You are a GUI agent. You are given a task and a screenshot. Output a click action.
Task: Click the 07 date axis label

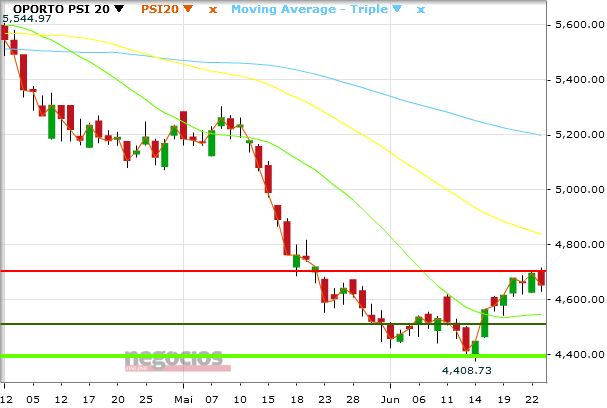pyautogui.click(x=212, y=399)
